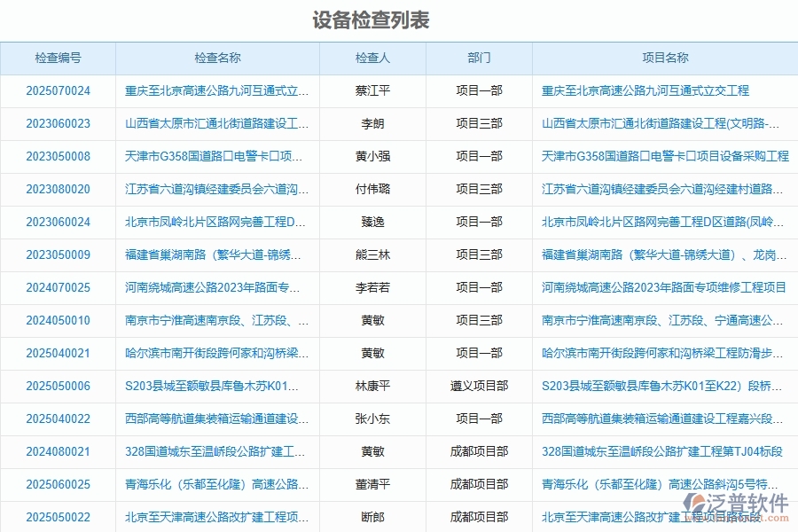Click the 项目名称 column header

pyautogui.click(x=663, y=58)
